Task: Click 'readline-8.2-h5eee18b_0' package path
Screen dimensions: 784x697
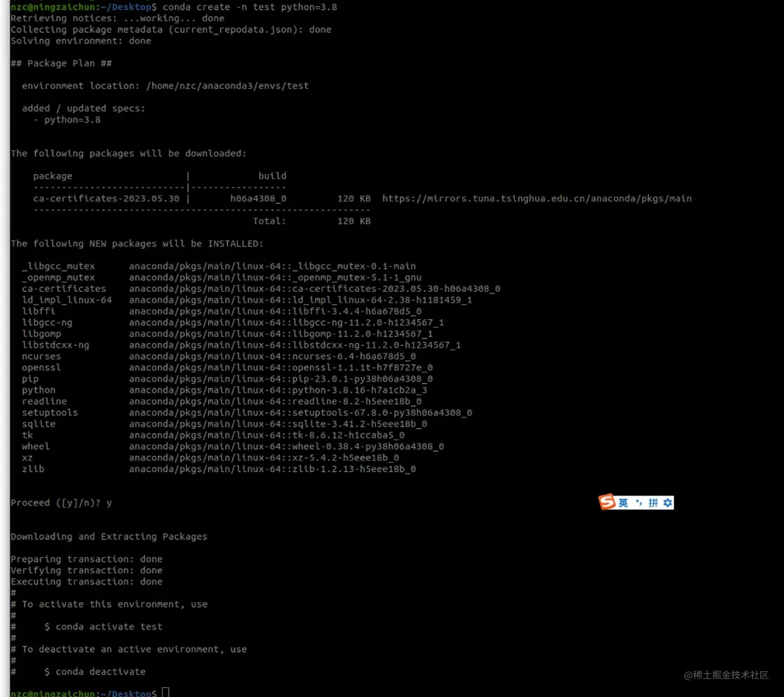Action: click(x=275, y=401)
